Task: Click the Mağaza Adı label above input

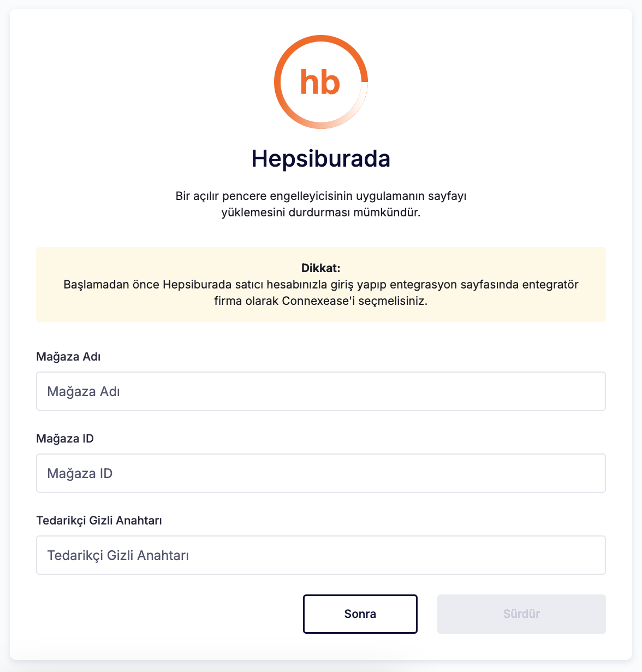Action: click(68, 357)
